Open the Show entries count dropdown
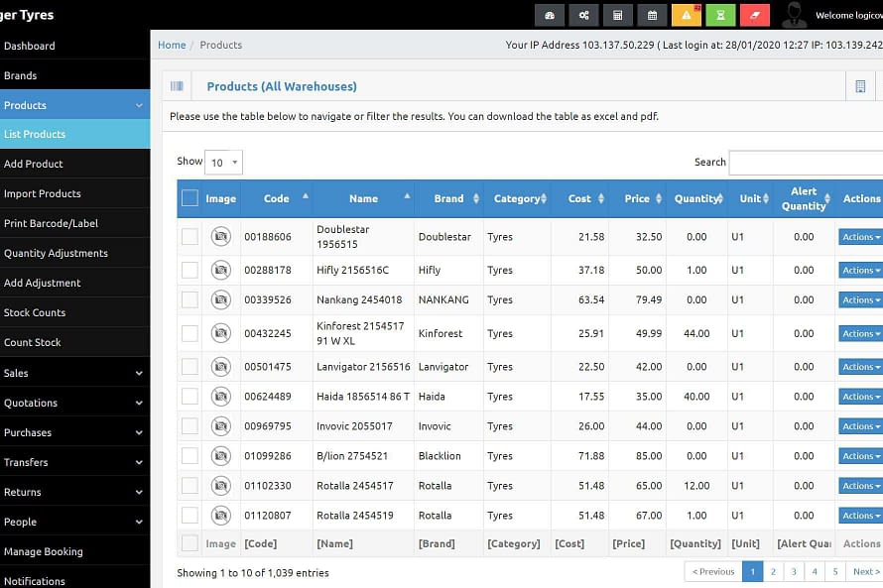Image resolution: width=883 pixels, height=588 pixels. tap(223, 162)
